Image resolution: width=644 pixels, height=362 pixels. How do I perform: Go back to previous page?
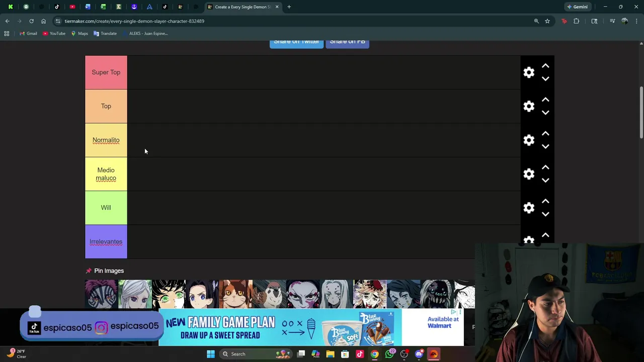7,21
